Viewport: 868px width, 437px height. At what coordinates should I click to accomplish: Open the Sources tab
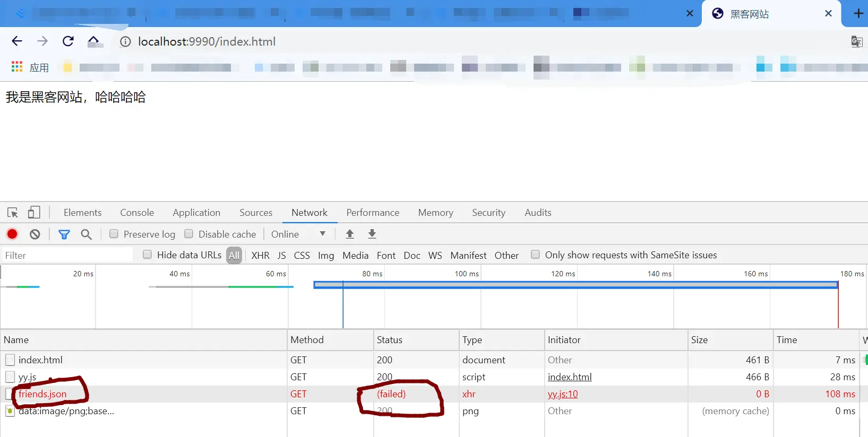pos(256,213)
